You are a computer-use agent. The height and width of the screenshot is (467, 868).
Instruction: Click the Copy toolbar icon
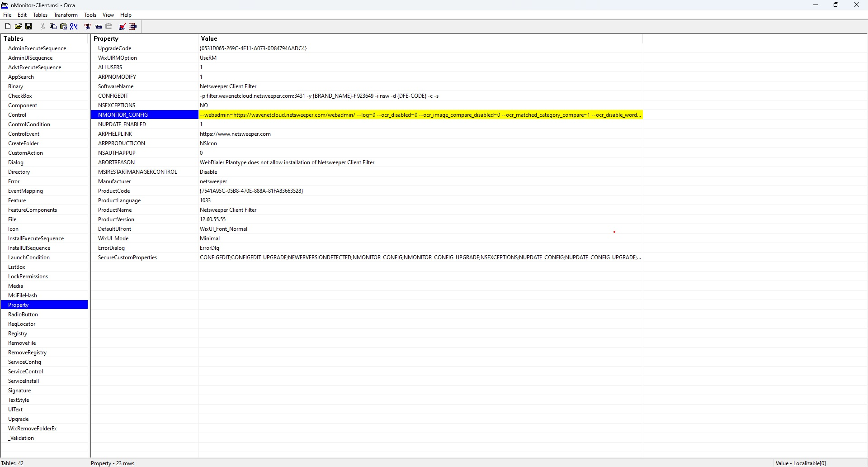pos(53,27)
